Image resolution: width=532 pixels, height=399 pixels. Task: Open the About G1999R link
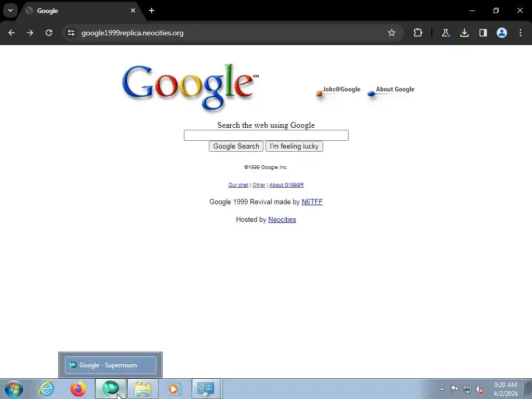(x=286, y=185)
